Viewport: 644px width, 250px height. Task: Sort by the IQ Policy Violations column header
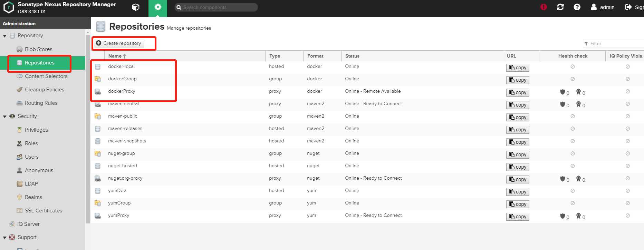click(625, 56)
